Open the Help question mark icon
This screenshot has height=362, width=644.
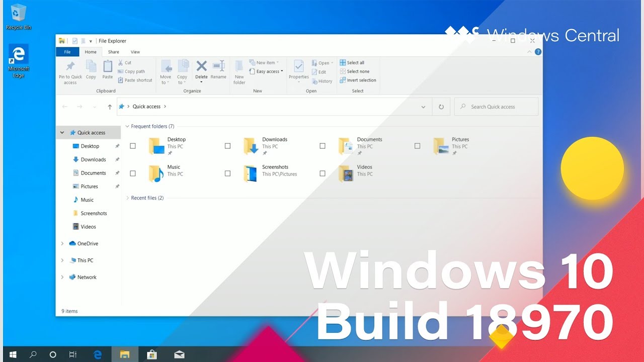538,52
